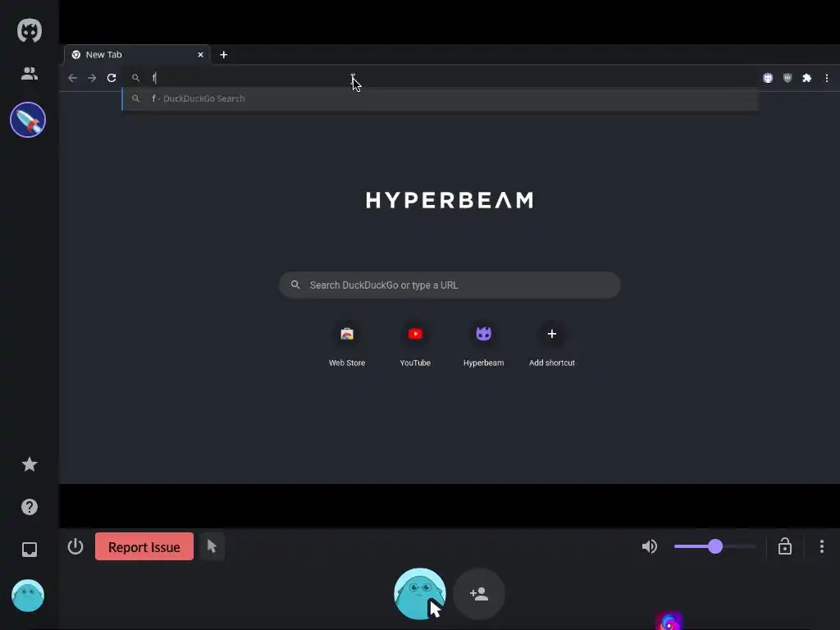Select the 'f - DuckDuckGo Search' suggestion
840x630 pixels.
(440, 98)
